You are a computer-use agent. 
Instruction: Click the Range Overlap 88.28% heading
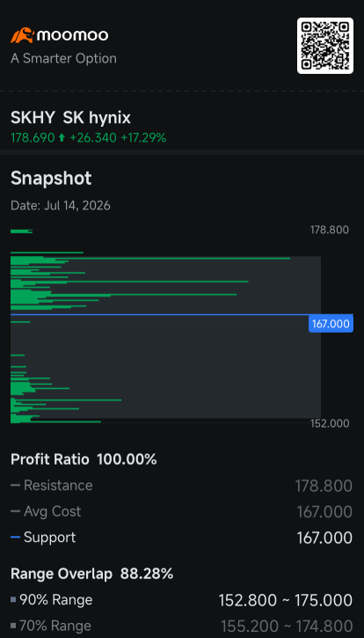92,574
